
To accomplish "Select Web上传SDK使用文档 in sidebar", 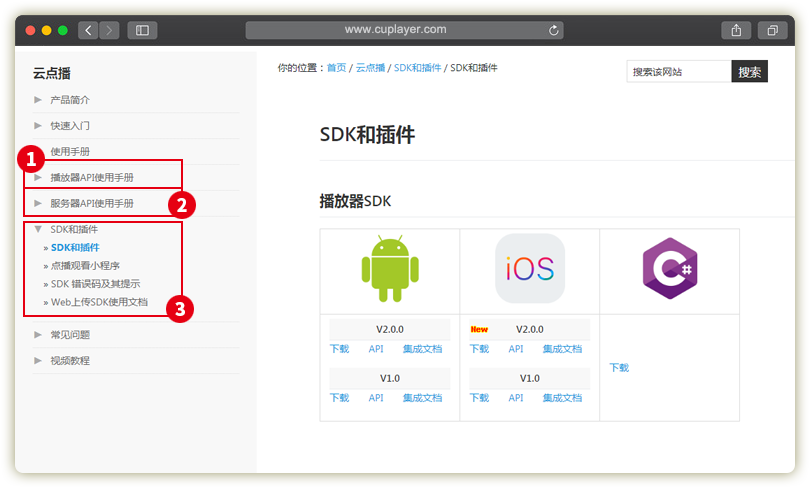I will [98, 301].
